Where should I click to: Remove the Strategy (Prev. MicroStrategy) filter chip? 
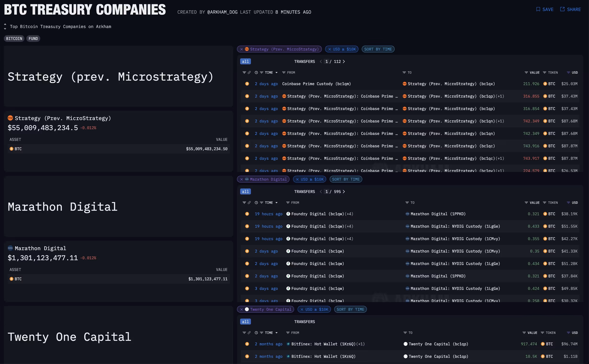point(242,49)
